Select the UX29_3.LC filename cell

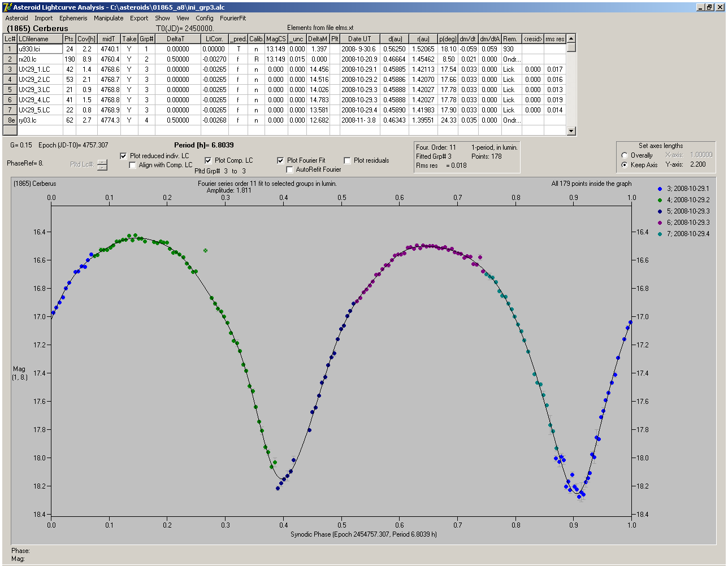(40, 90)
